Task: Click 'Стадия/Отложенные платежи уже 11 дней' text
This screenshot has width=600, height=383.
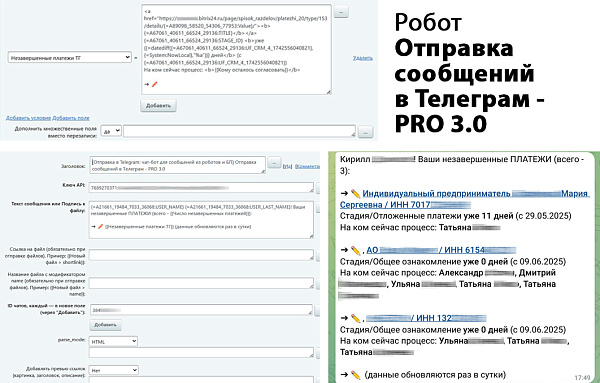Action: click(x=426, y=216)
